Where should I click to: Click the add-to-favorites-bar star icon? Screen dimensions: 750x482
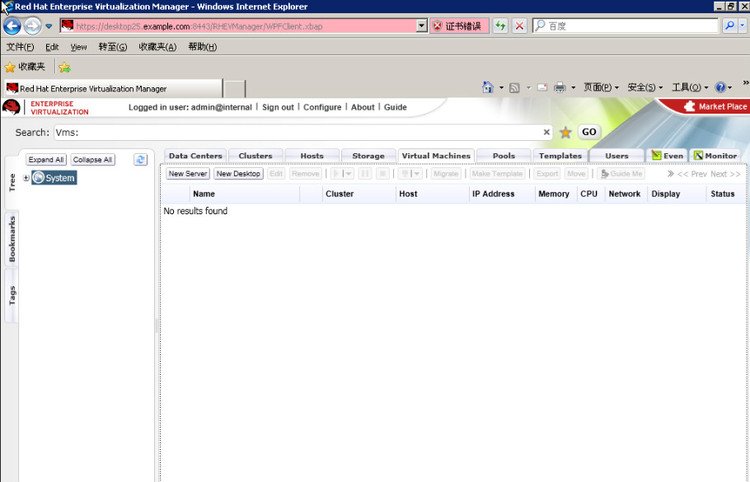65,67
